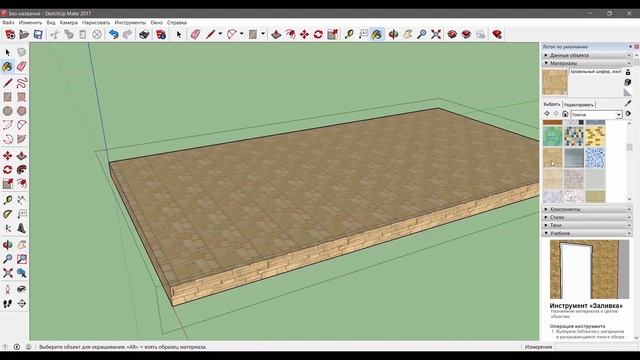Select the Dimension tool
This screenshot has width=640, height=360.
click(22, 200)
